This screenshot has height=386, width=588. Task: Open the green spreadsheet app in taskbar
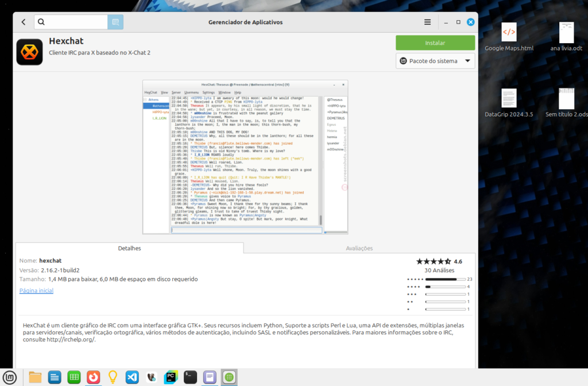(73, 377)
